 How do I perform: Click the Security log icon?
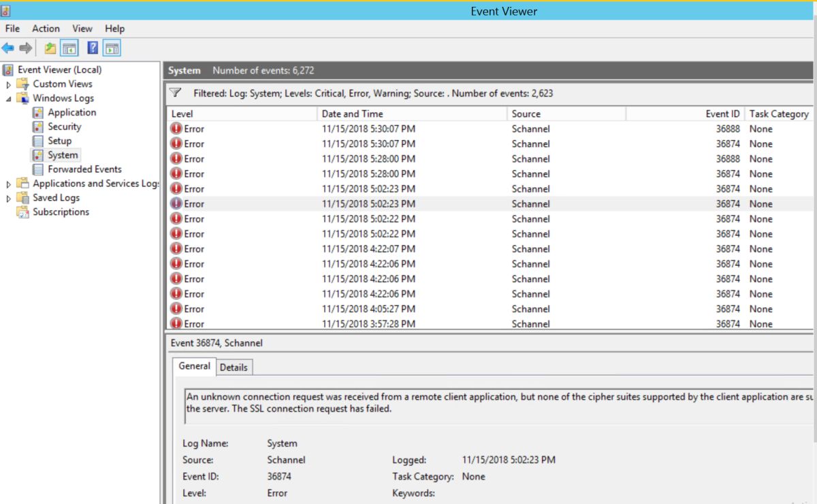[38, 127]
